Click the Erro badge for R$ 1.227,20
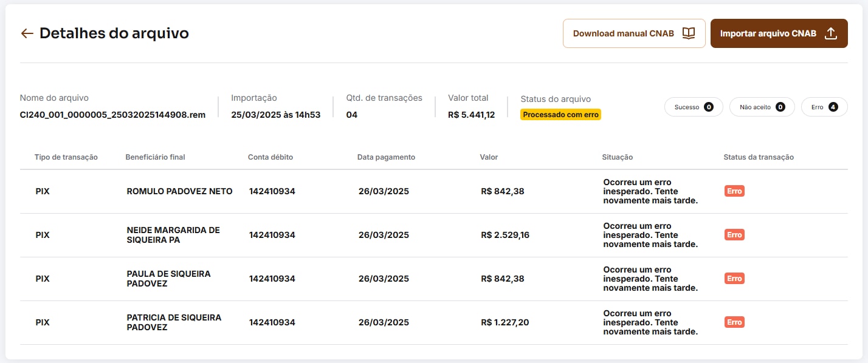Image resolution: width=868 pixels, height=363 pixels. pos(734,322)
